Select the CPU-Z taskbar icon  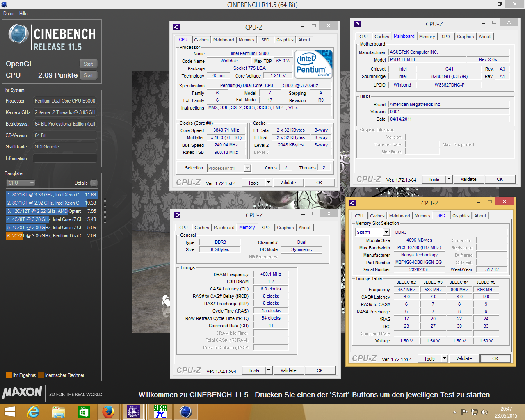point(134,411)
